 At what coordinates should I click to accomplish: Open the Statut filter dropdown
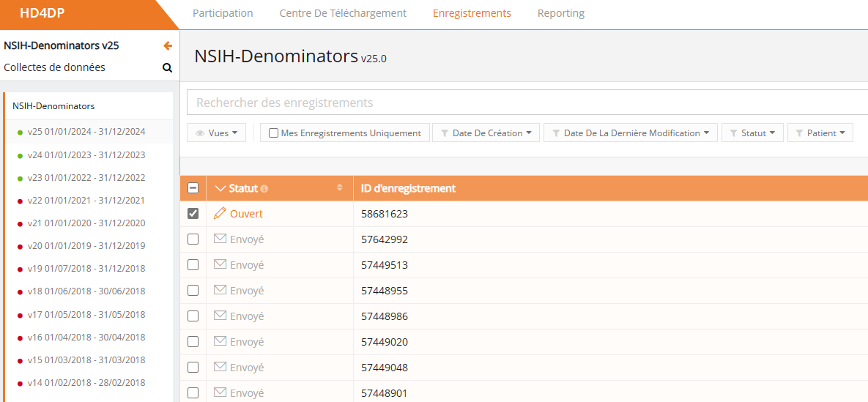click(752, 133)
